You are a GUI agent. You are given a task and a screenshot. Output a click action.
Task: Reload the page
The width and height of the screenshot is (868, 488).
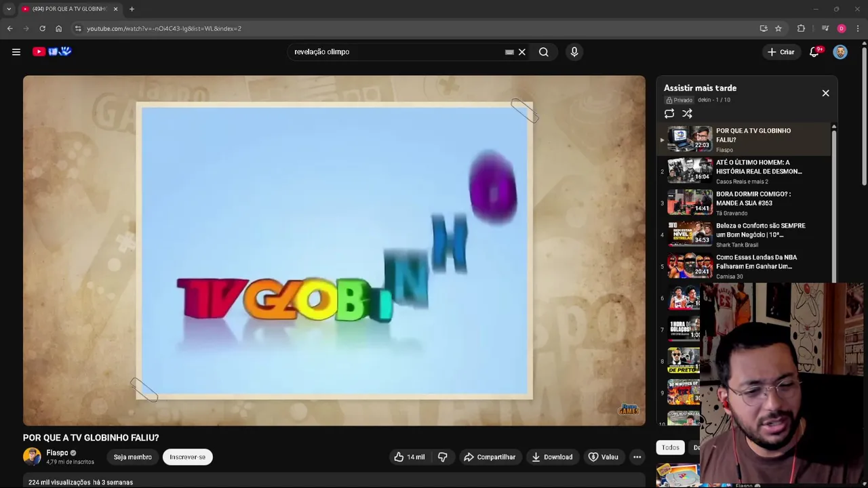point(42,28)
